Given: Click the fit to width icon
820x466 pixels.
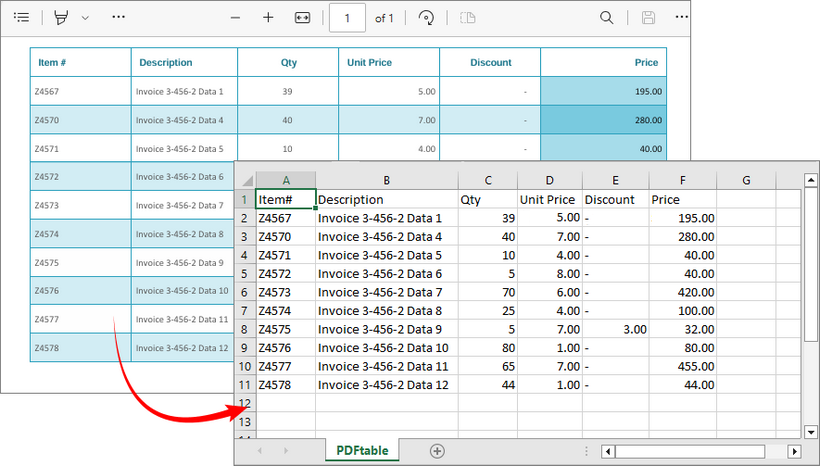Looking at the screenshot, I should tap(302, 18).
